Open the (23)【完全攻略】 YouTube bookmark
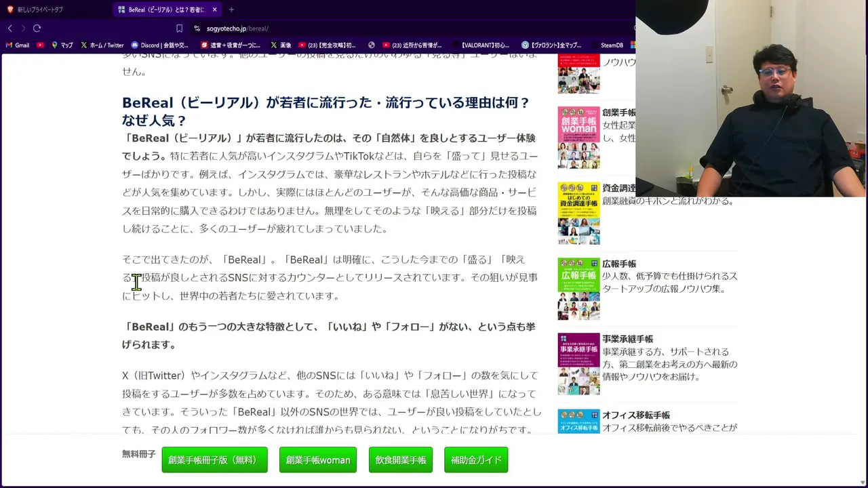868x488 pixels. (328, 45)
